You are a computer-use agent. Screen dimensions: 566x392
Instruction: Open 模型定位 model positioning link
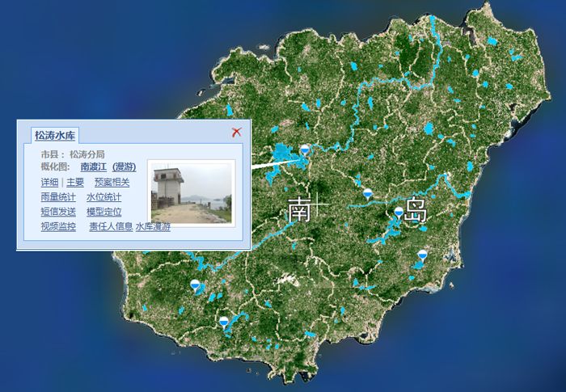(104, 212)
